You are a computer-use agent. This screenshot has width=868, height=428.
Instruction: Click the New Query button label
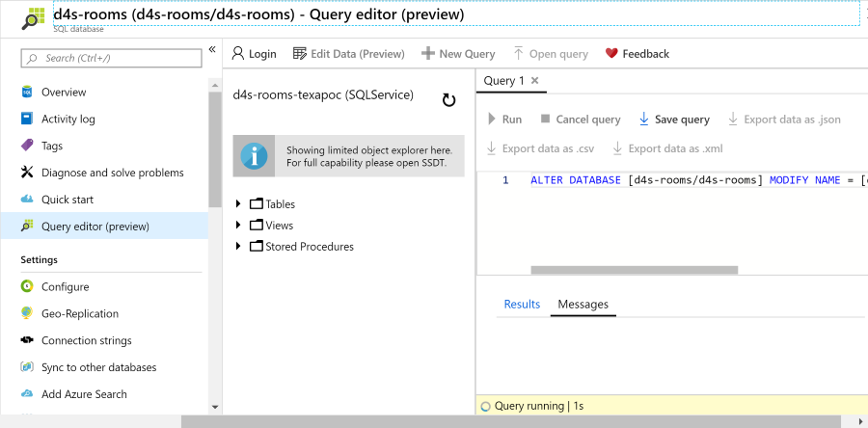[467, 54]
